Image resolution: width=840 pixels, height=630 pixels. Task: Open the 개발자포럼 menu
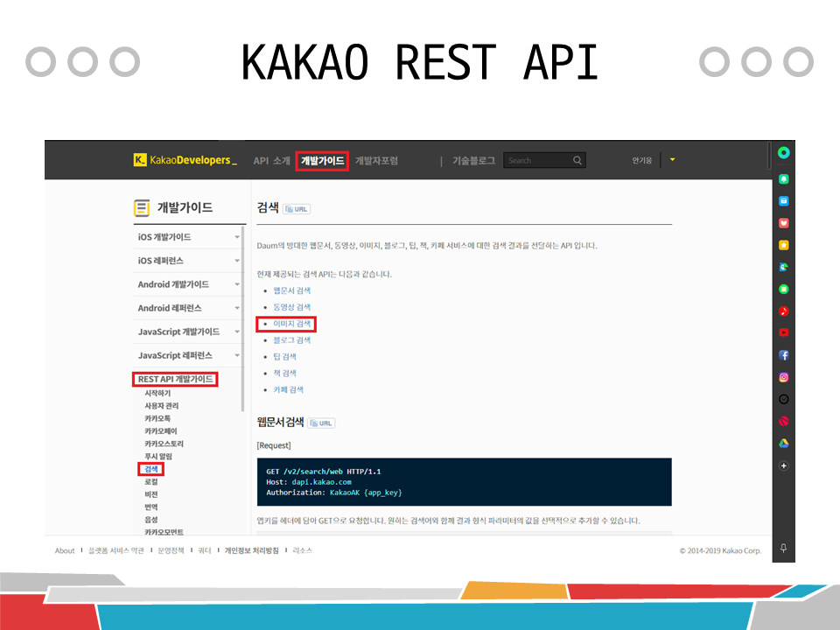pyautogui.click(x=376, y=161)
